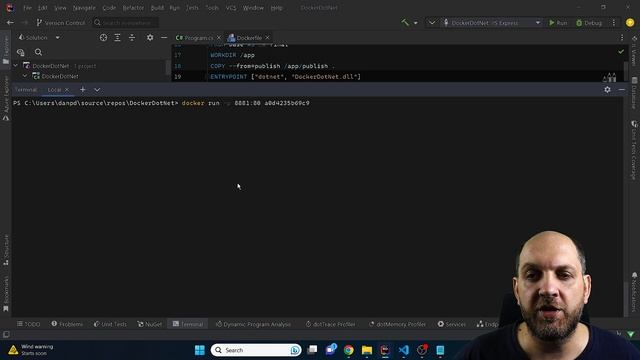
Task: Open the Refactor menu
Action: point(133,8)
